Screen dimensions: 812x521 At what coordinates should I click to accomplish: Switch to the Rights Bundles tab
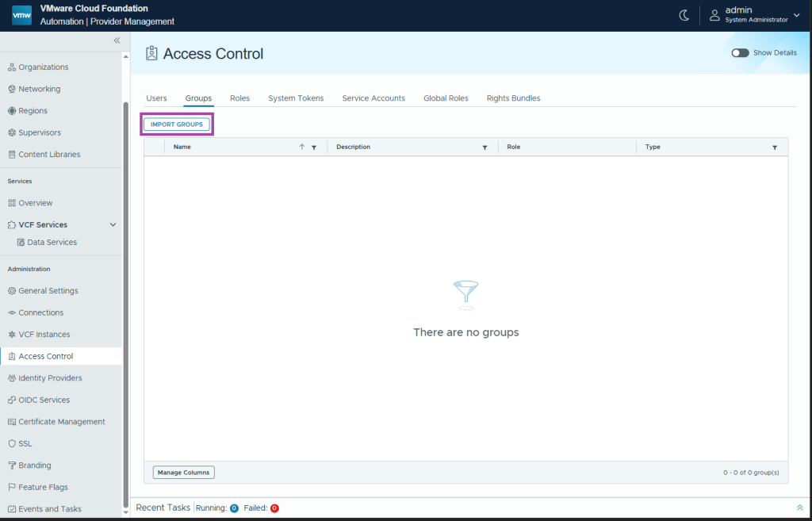(x=513, y=98)
